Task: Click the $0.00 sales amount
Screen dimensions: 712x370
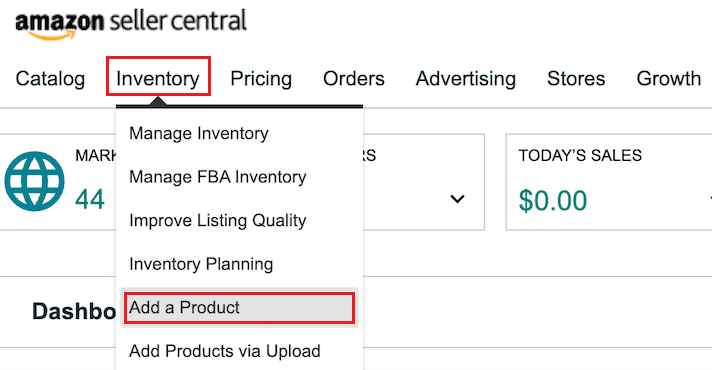Action: [553, 201]
